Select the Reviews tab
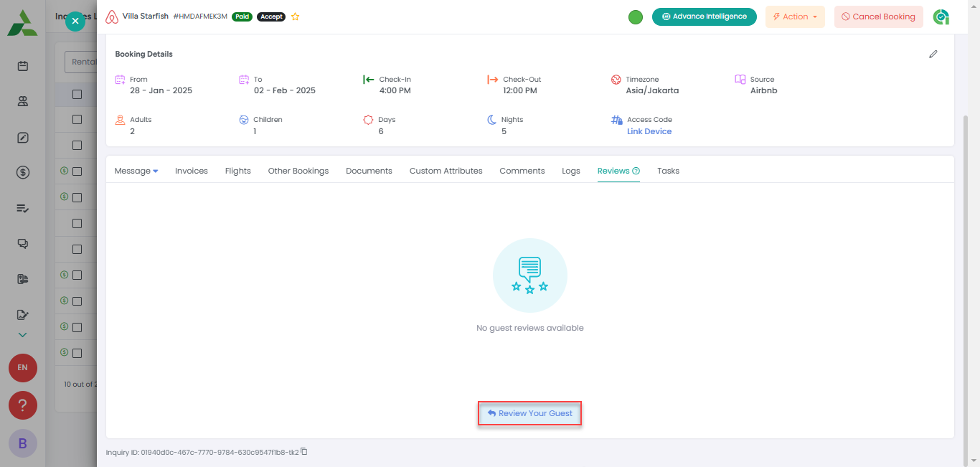The image size is (980, 467). (x=613, y=171)
